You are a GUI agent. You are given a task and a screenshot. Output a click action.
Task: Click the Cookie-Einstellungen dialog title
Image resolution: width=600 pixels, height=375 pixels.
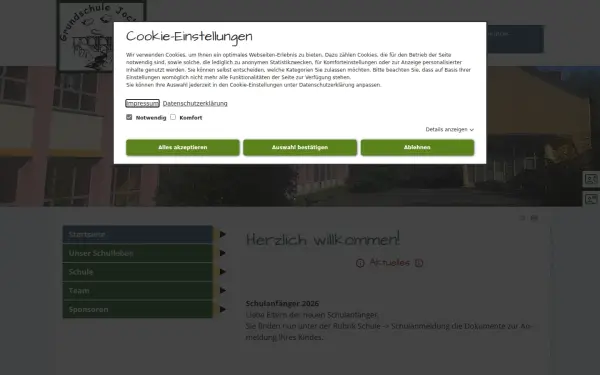click(x=189, y=36)
